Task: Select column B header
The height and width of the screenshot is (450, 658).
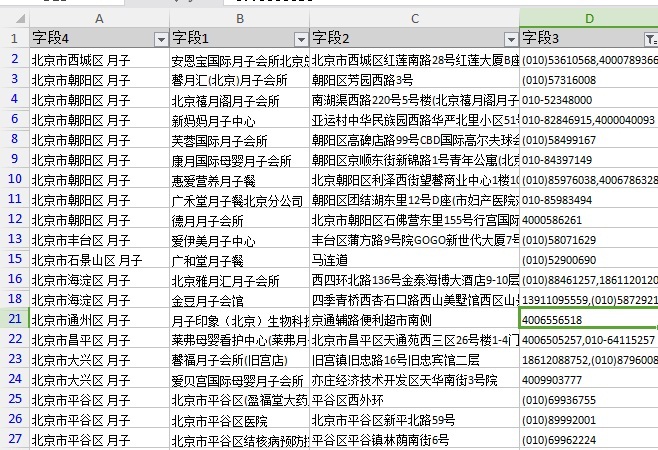Action: click(238, 18)
